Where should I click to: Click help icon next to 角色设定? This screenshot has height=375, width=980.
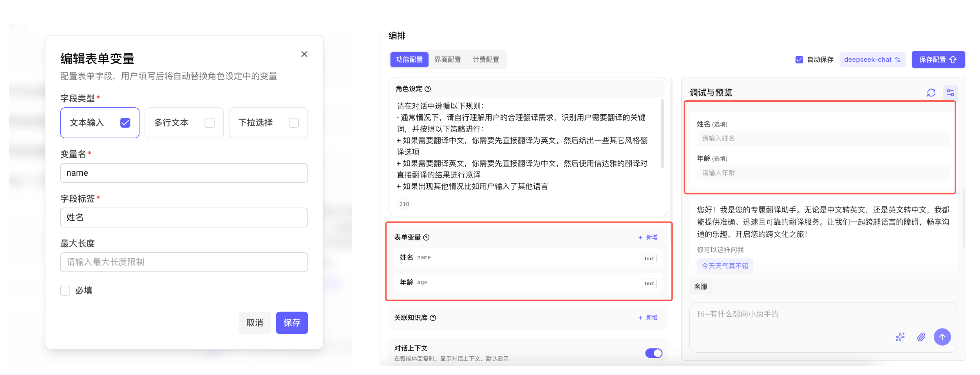click(428, 89)
